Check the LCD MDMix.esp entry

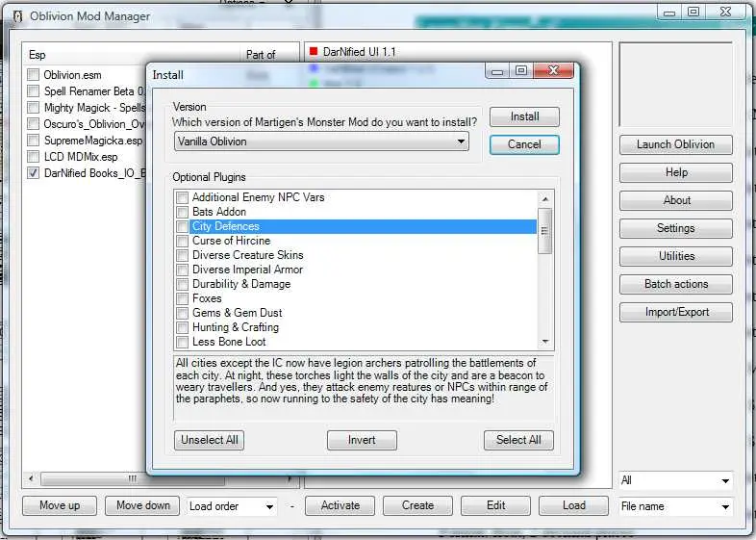[34, 156]
